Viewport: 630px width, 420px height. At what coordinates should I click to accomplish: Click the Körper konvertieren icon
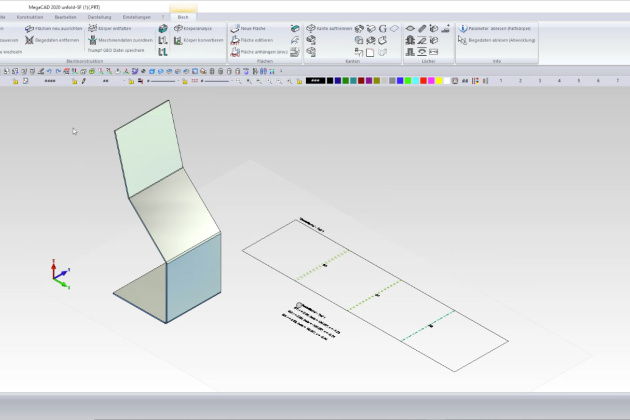[176, 40]
